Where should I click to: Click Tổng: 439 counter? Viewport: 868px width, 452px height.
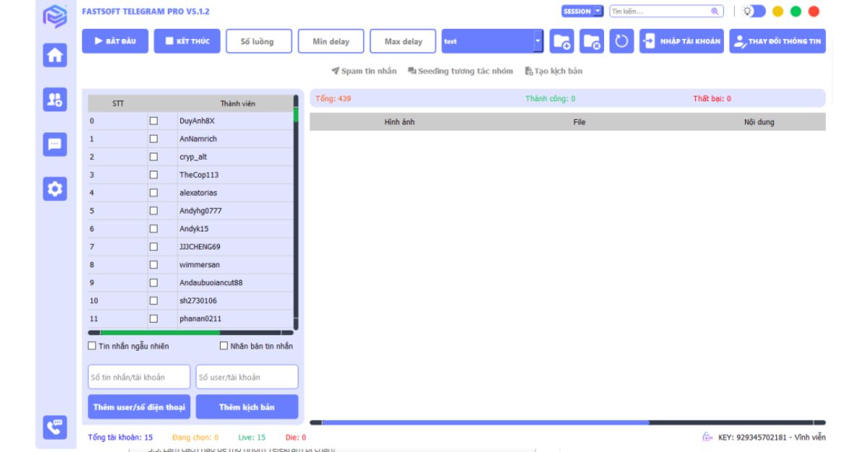tap(333, 98)
